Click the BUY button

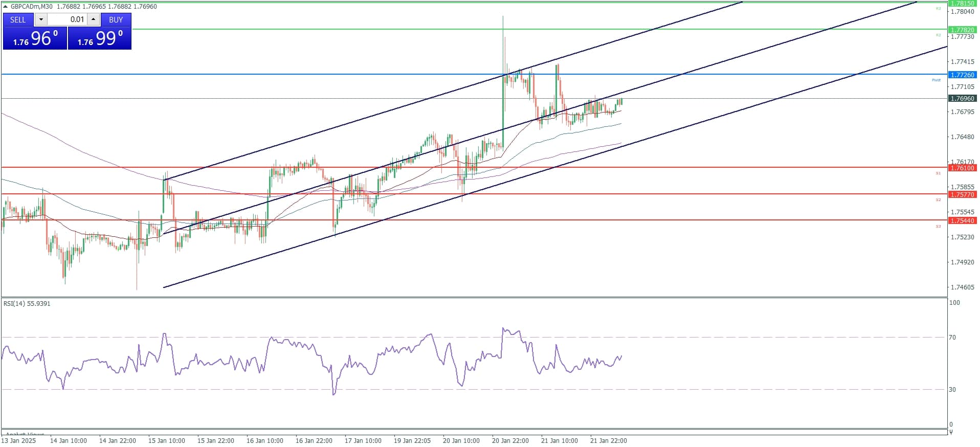pyautogui.click(x=116, y=19)
